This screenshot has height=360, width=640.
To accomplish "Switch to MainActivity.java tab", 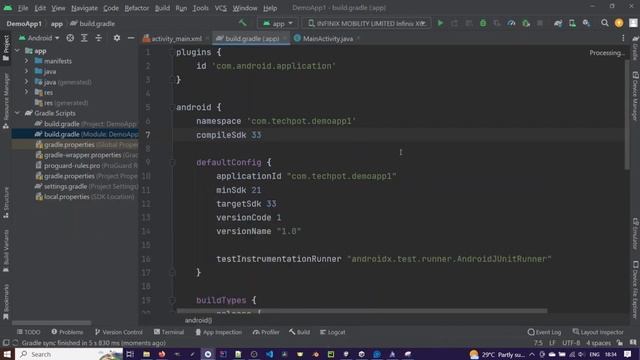I will click(327, 39).
